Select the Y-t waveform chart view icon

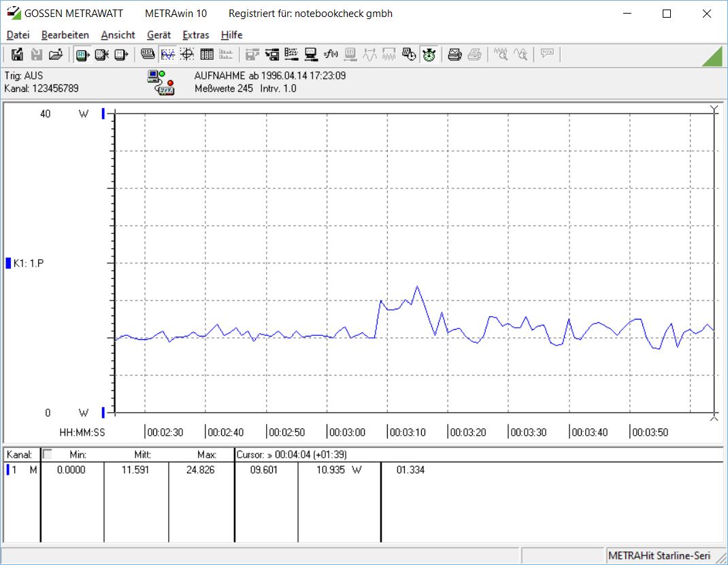pos(167,55)
